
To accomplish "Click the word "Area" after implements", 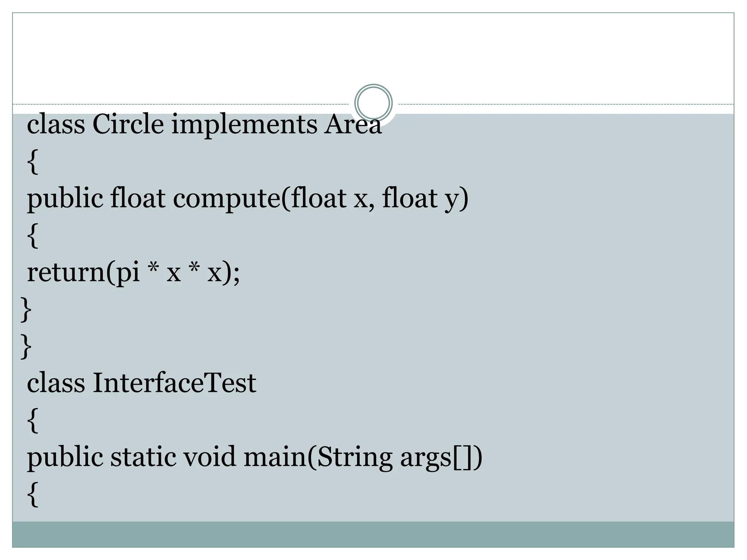I will coord(353,124).
